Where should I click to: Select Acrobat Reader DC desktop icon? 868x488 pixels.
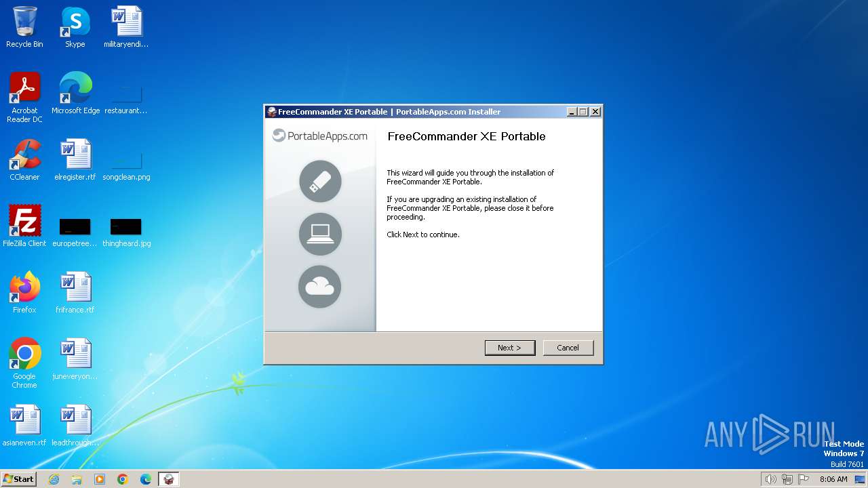point(24,98)
